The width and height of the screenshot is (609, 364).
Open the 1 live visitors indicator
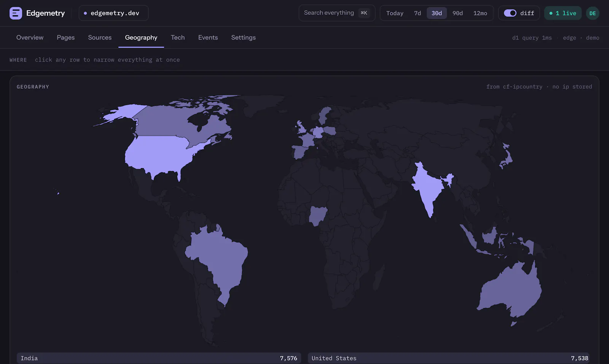point(563,13)
